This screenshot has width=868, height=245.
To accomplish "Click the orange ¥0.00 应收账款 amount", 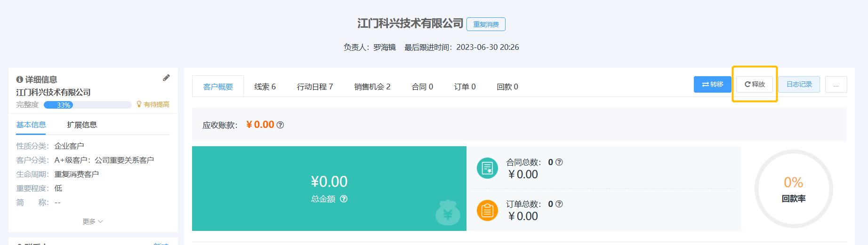I will 260,125.
